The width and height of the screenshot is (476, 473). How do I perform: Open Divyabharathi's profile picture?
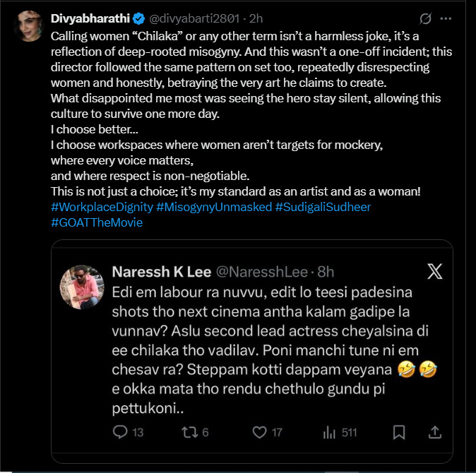[x=29, y=27]
